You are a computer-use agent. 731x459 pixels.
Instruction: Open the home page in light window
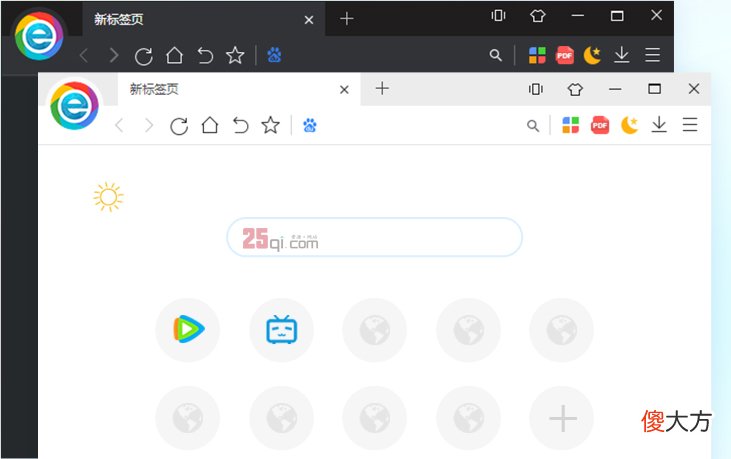tap(210, 125)
